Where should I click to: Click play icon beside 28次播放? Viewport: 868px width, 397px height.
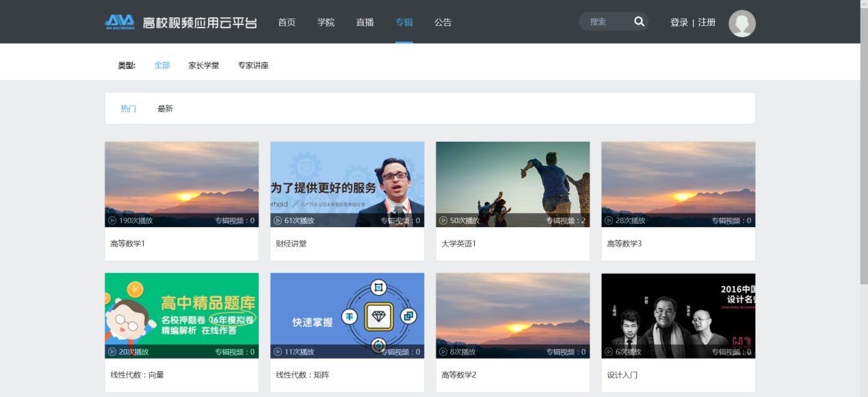(608, 220)
